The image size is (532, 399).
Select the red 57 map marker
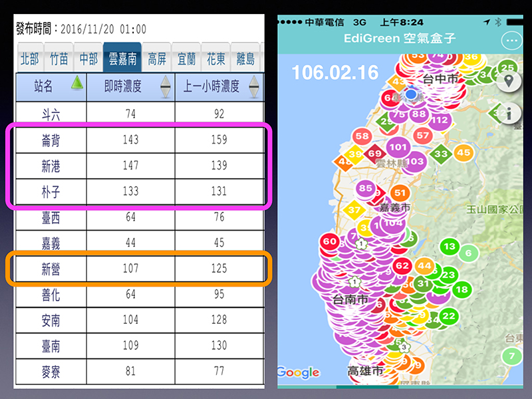(x=423, y=136)
